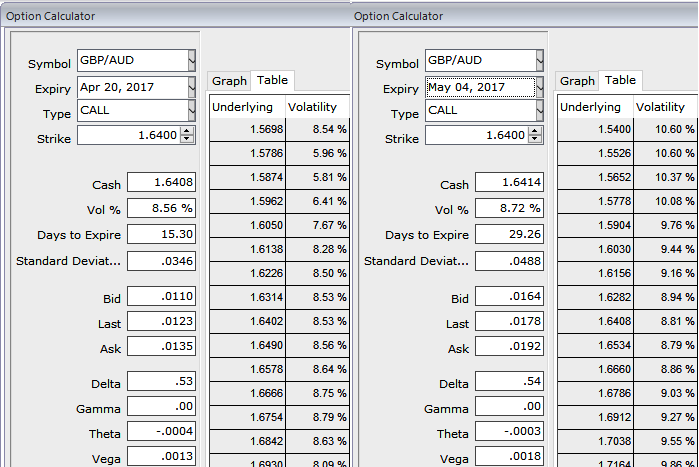Screen dimensions: 699x467
Task: Decrease Strike with down arrow in right calculator
Action: pos(535,139)
